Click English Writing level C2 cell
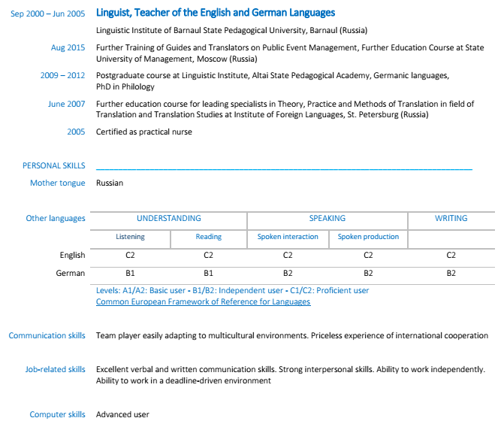 451,256
